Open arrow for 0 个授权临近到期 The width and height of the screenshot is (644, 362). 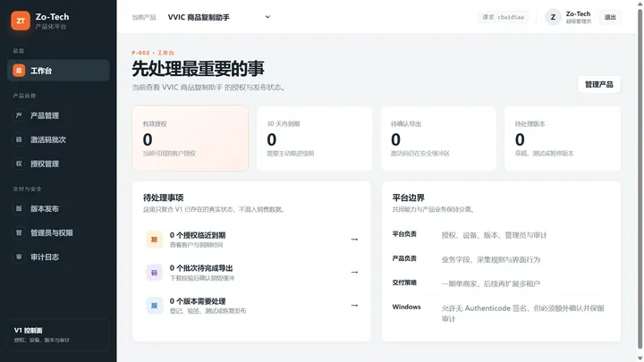point(354,240)
